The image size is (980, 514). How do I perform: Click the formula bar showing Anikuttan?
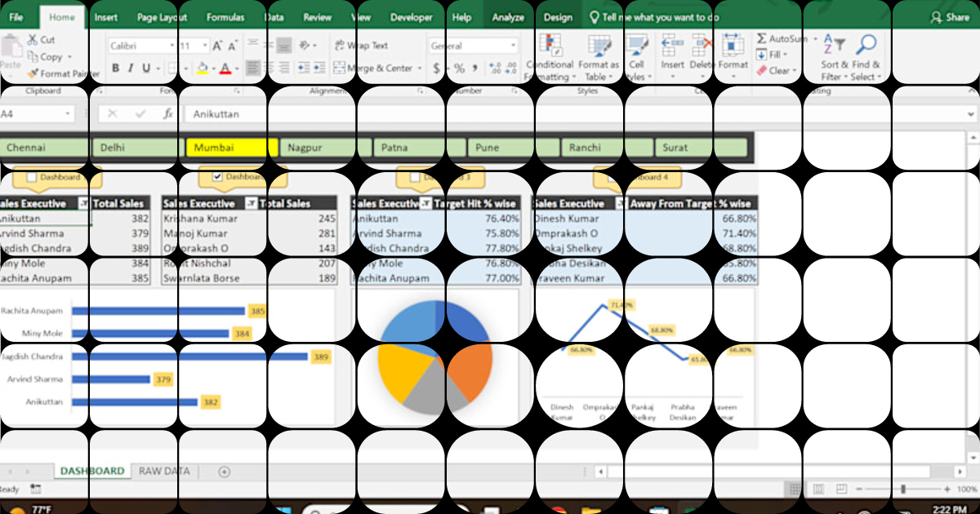tap(577, 114)
